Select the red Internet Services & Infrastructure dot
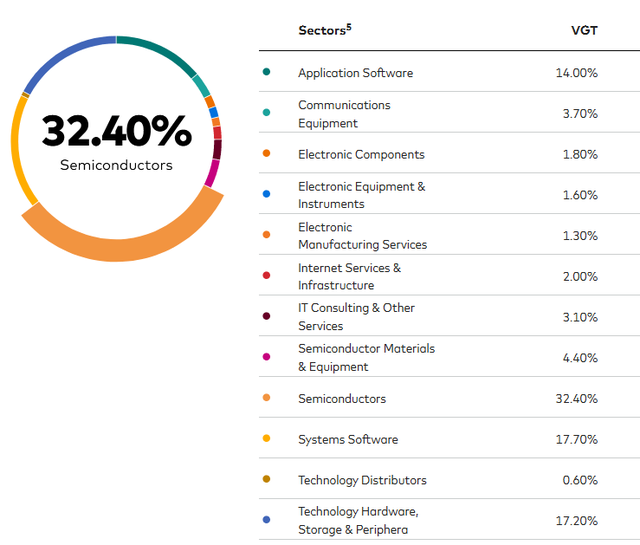The width and height of the screenshot is (640, 545). [x=267, y=275]
